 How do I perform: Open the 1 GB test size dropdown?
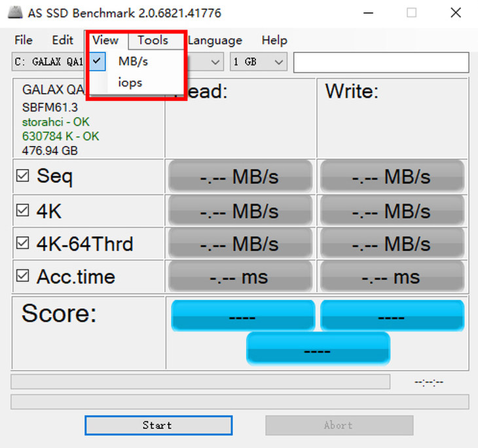tap(259, 62)
